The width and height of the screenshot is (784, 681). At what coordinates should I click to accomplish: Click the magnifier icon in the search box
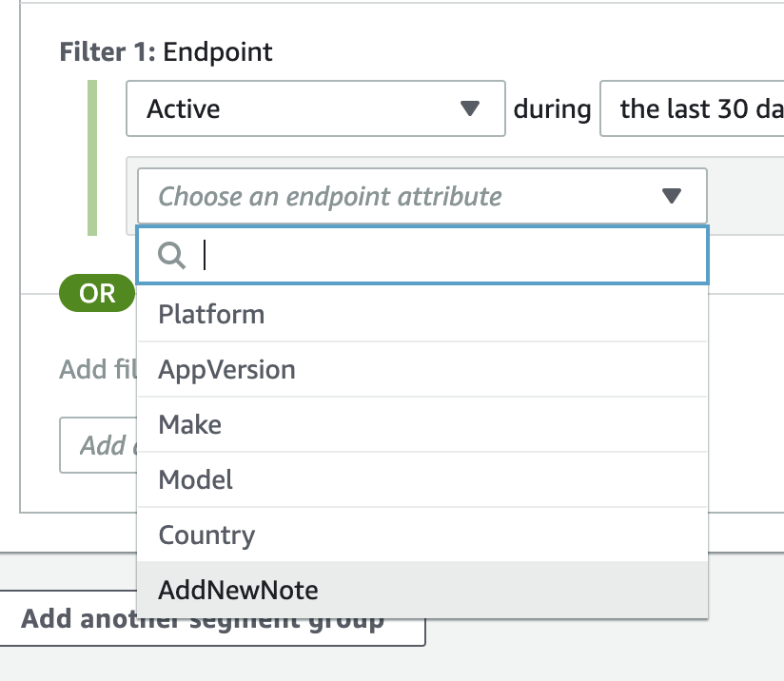(171, 256)
